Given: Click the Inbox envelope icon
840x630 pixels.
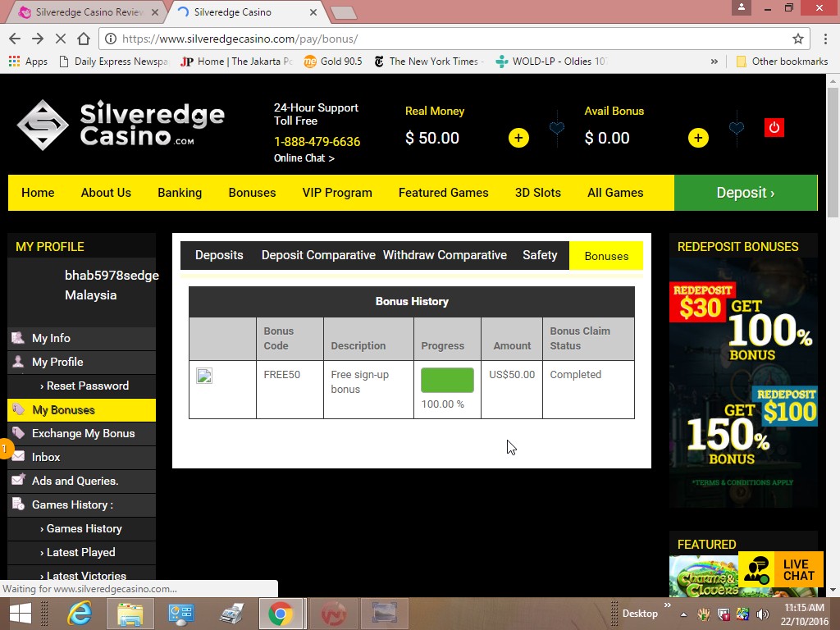Looking at the screenshot, I should pos(20,456).
